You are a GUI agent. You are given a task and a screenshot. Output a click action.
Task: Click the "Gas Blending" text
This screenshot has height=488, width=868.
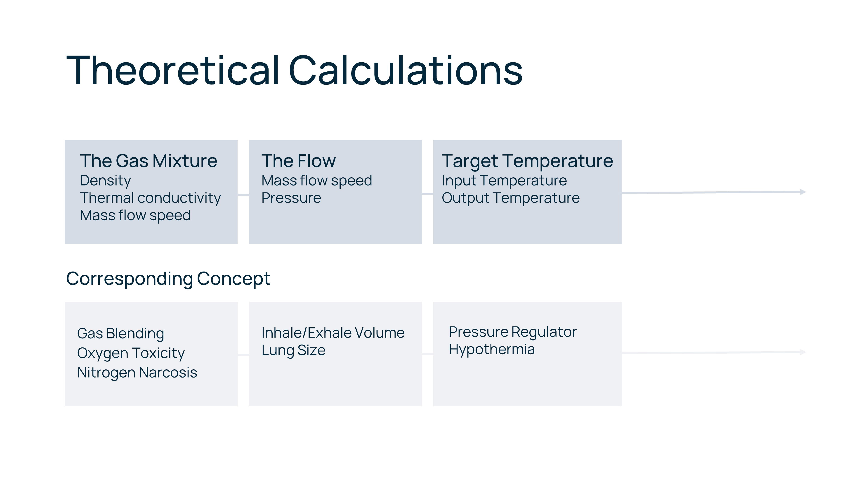click(120, 333)
